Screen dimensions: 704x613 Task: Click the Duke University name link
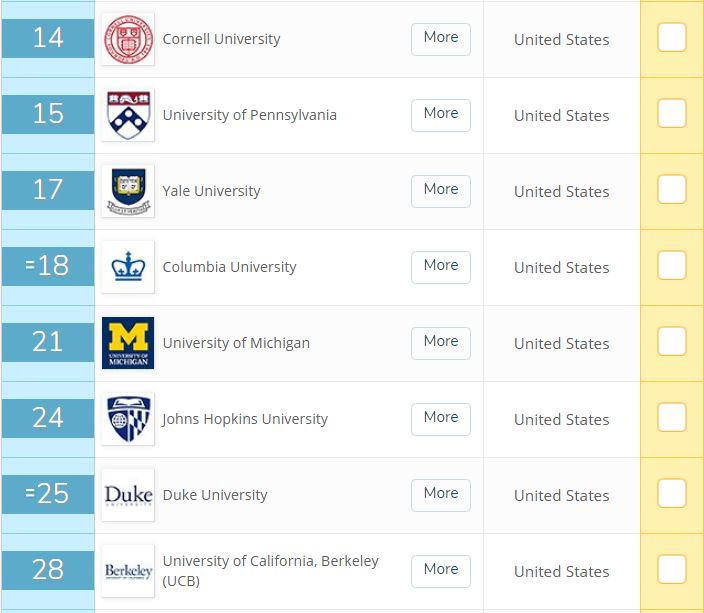coord(215,495)
